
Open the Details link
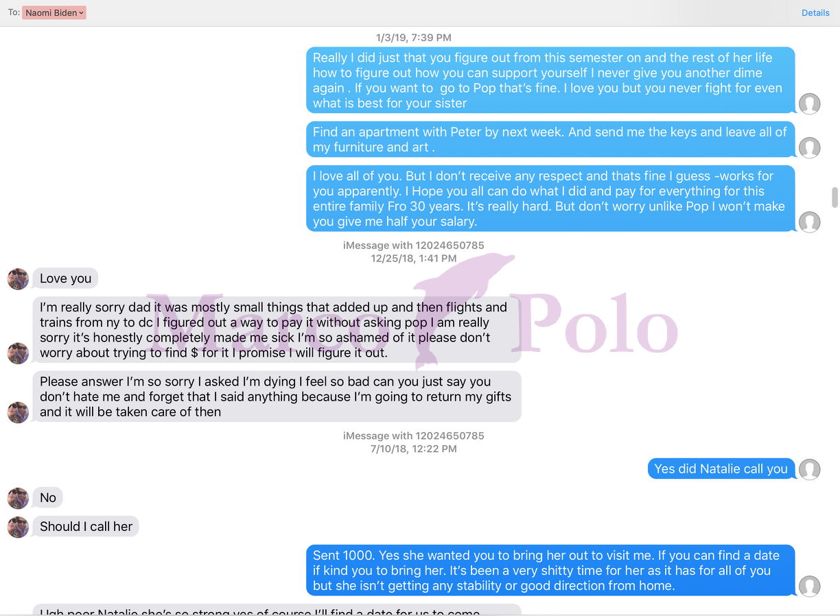815,13
